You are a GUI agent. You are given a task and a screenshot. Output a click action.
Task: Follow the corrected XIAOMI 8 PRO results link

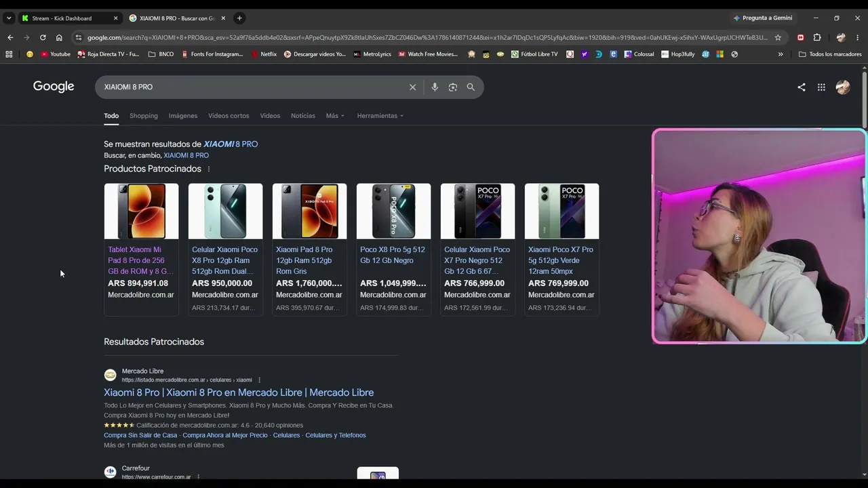coord(231,144)
